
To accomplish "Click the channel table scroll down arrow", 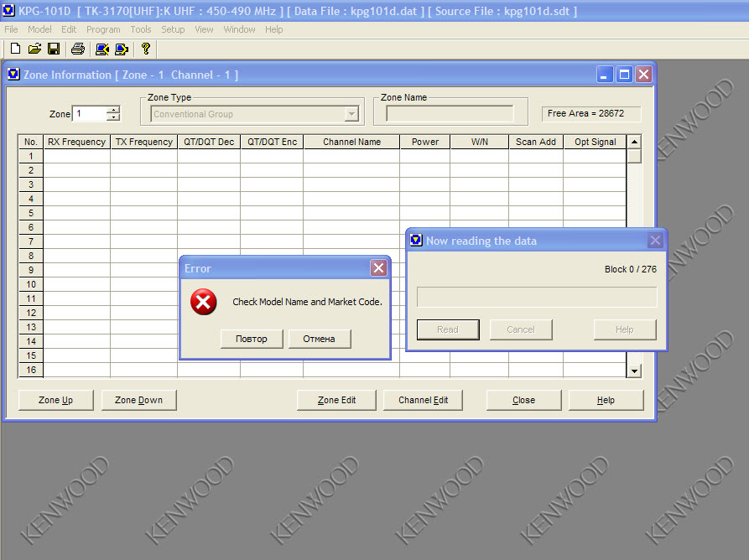I will point(634,371).
